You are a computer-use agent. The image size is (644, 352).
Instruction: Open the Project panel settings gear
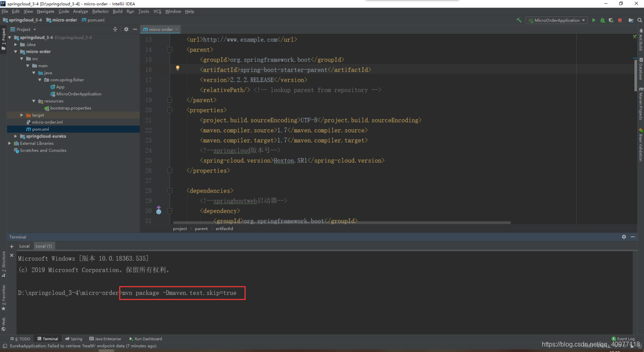click(126, 29)
